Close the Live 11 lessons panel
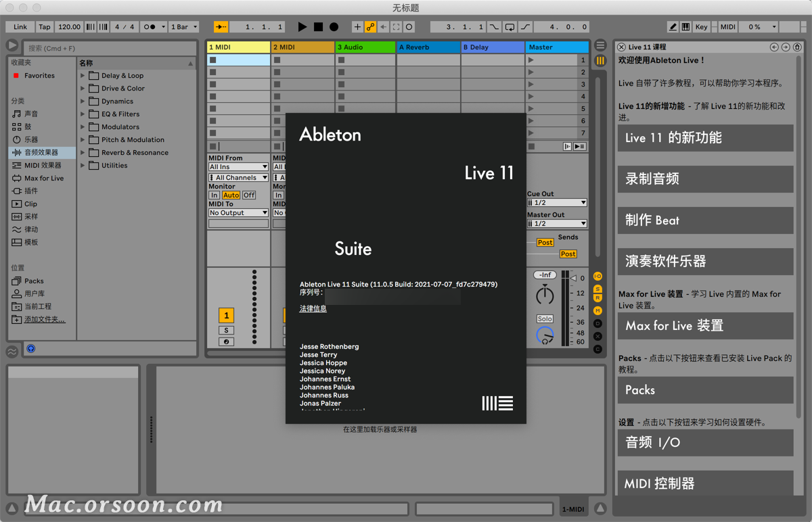The height and width of the screenshot is (522, 812). (x=621, y=47)
